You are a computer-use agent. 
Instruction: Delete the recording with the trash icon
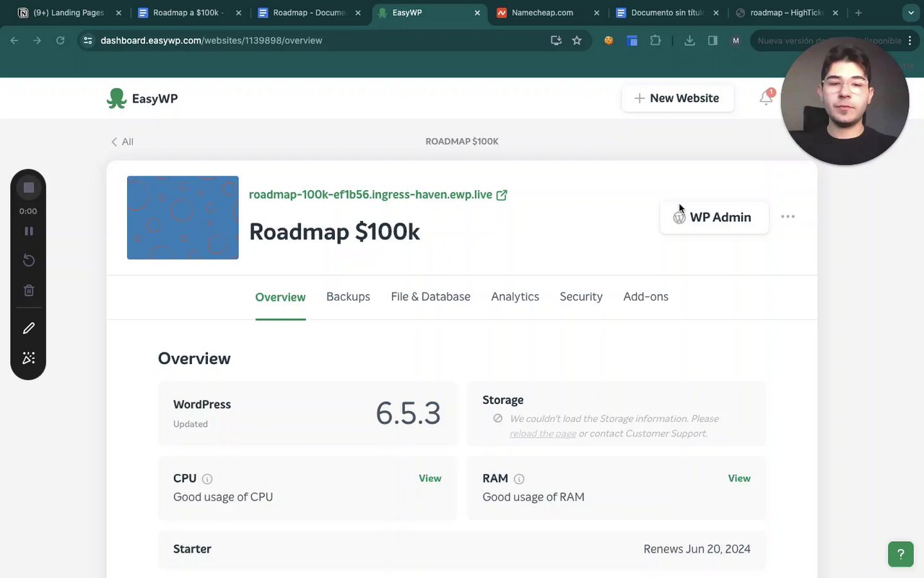tap(29, 290)
